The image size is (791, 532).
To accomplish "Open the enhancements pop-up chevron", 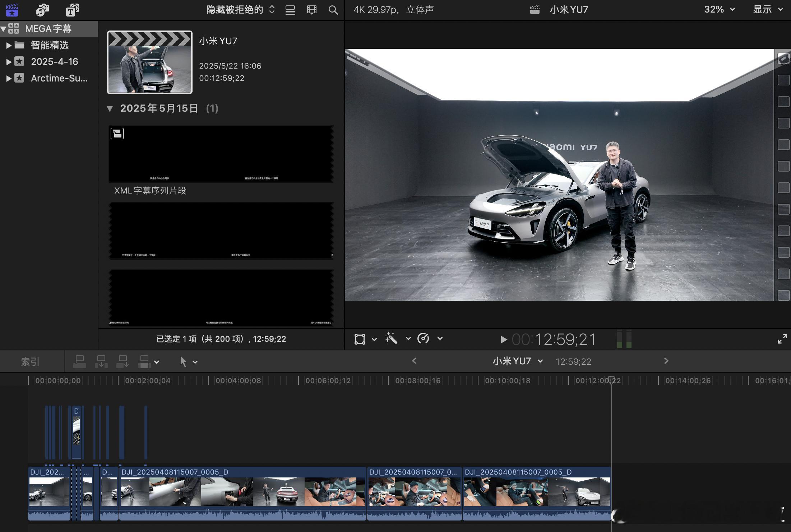I will [x=408, y=338].
